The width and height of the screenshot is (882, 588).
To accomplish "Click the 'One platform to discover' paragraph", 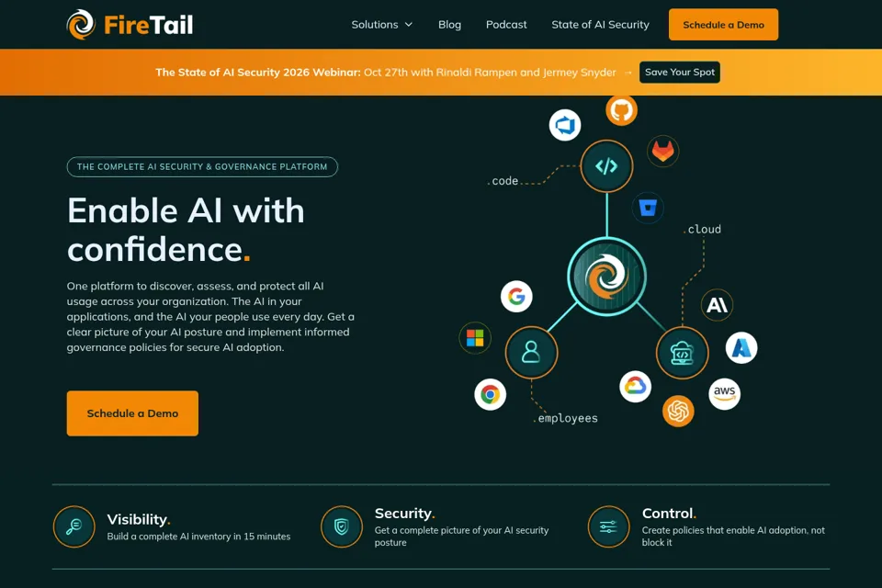I will (210, 317).
